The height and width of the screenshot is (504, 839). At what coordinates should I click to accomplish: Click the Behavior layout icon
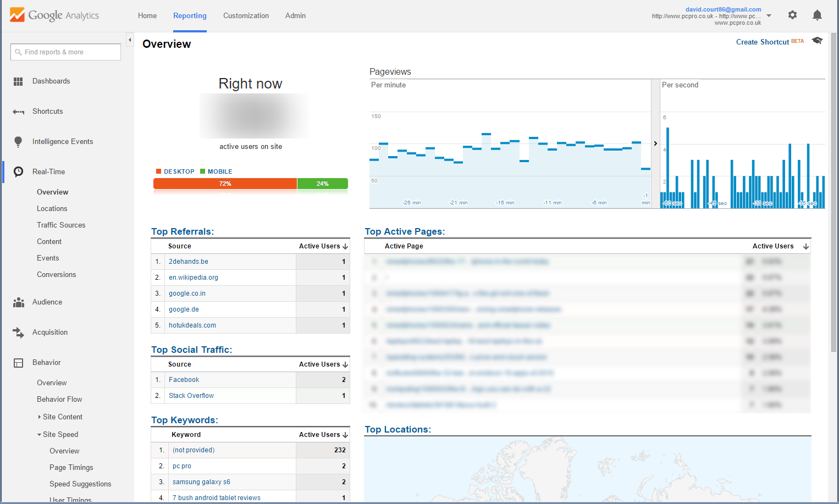click(x=18, y=363)
